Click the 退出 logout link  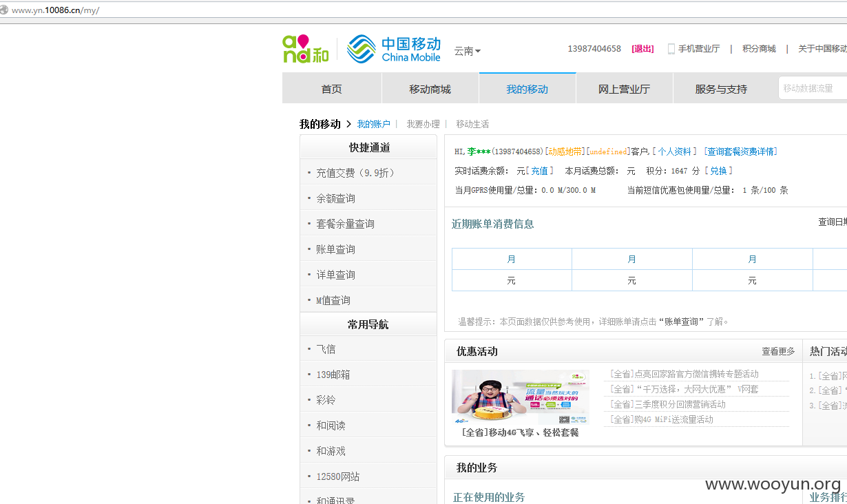642,49
